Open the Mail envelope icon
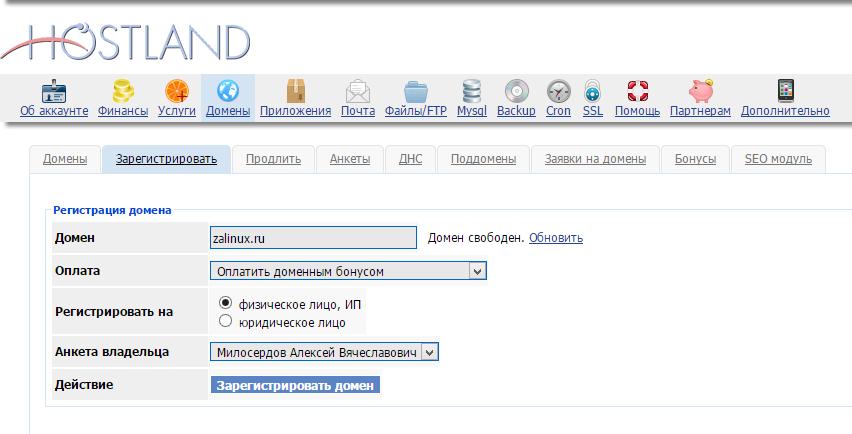This screenshot has height=434, width=852. [358, 91]
